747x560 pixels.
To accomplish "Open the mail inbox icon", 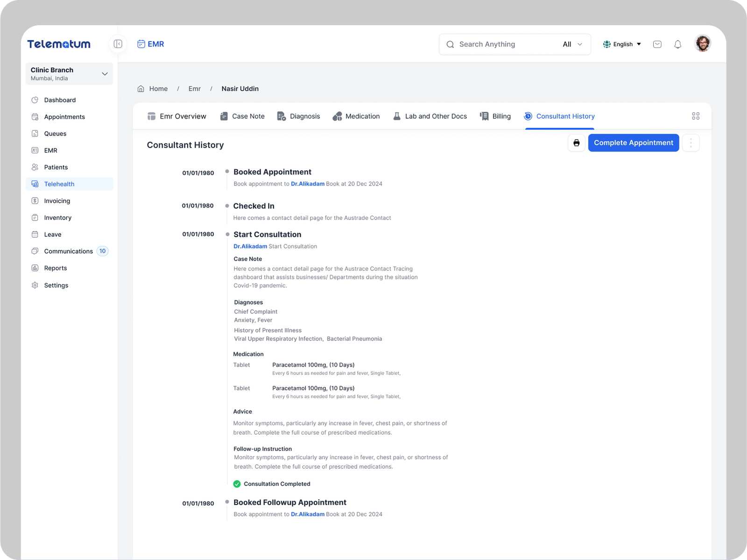I will [657, 44].
